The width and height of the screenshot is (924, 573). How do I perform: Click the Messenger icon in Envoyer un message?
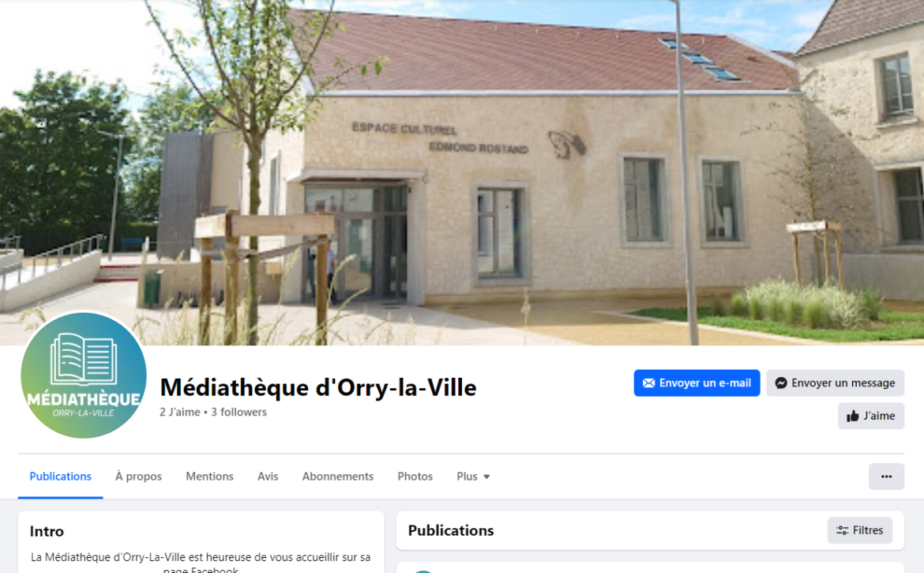tap(781, 383)
